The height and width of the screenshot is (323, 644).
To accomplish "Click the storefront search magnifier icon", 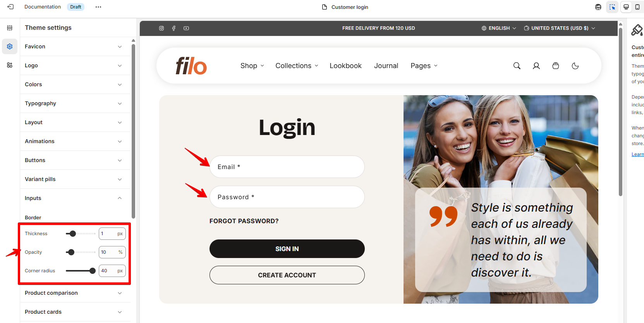I will tap(517, 66).
